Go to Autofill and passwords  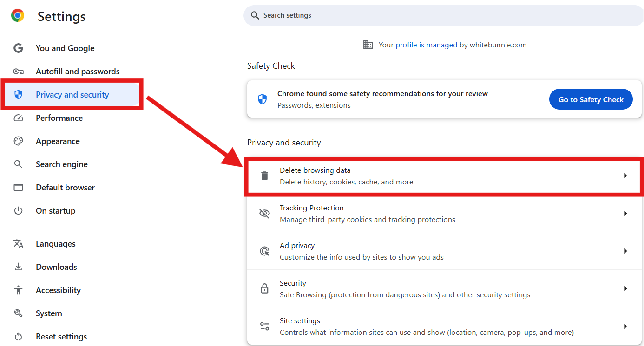[x=78, y=72]
